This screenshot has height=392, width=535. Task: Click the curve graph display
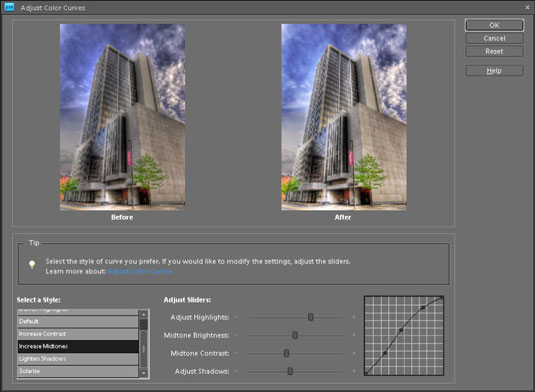point(404,336)
